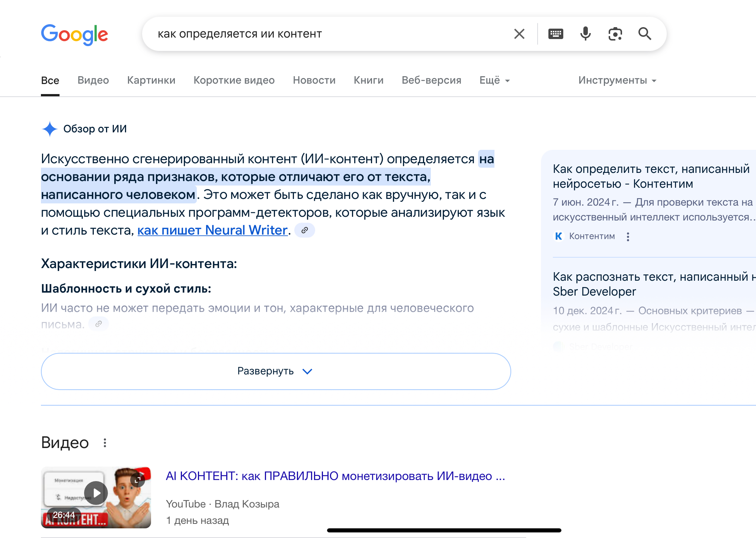Open Контентим article about нейросетью text
The height and width of the screenshot is (538, 756).
pos(651,176)
